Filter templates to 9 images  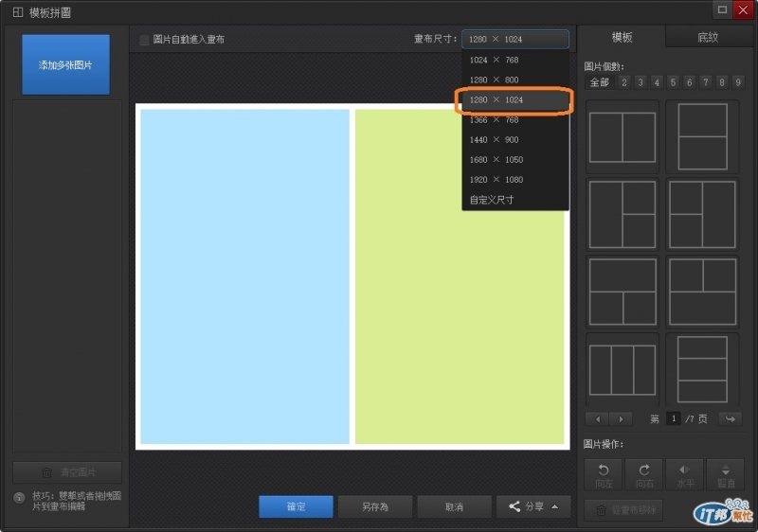[738, 82]
